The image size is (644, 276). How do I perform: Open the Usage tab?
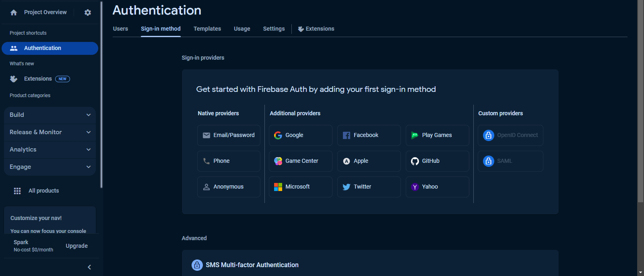[x=242, y=29]
